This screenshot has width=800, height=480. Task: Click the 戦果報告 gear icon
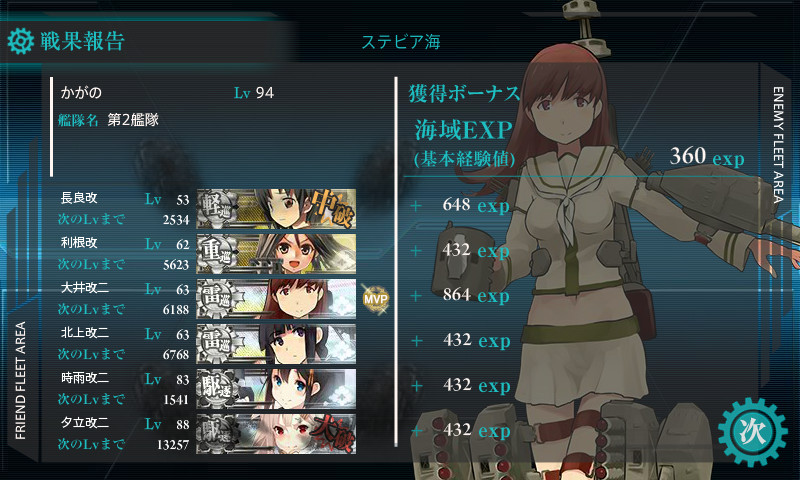21,41
